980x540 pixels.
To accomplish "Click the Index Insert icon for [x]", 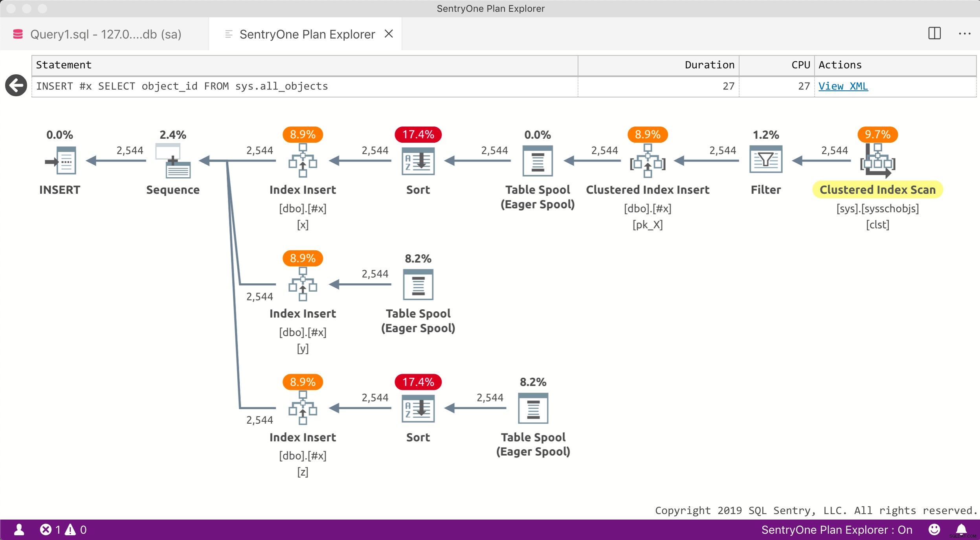I will 303,160.
